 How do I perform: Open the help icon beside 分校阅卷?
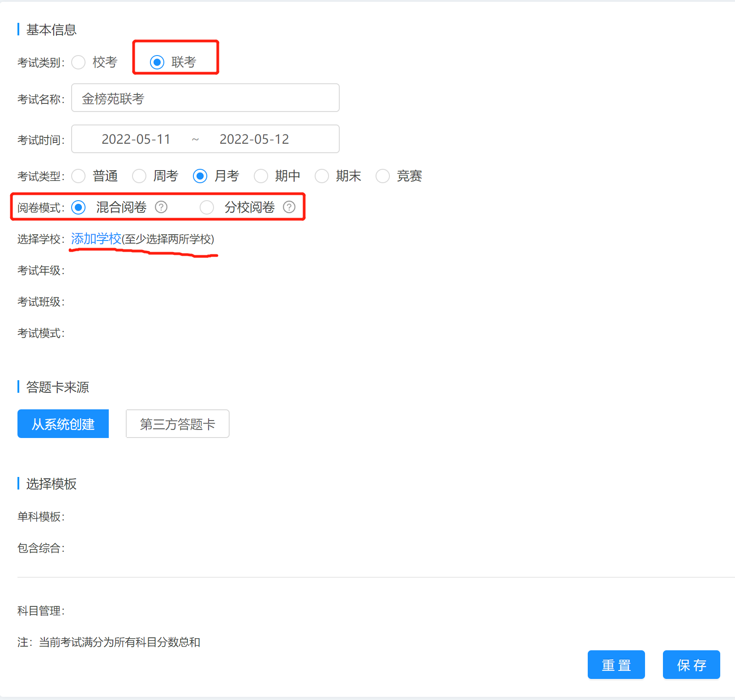(289, 207)
